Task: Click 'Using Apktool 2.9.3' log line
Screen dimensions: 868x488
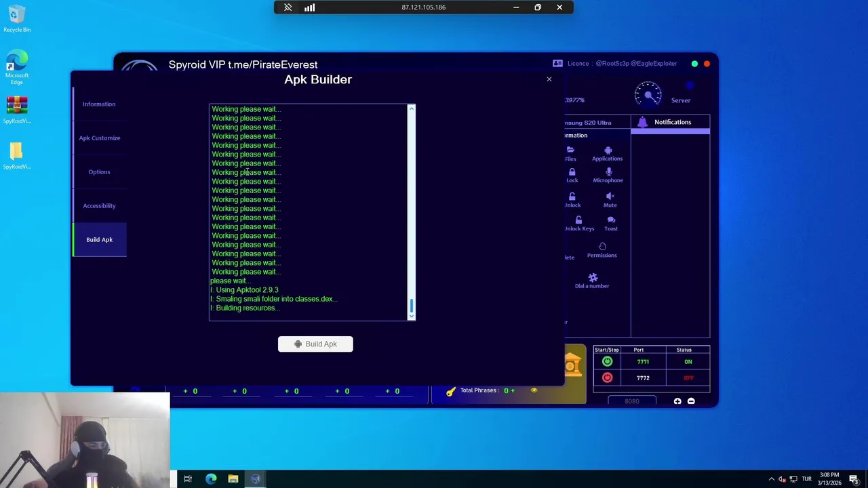Action: [x=244, y=290]
